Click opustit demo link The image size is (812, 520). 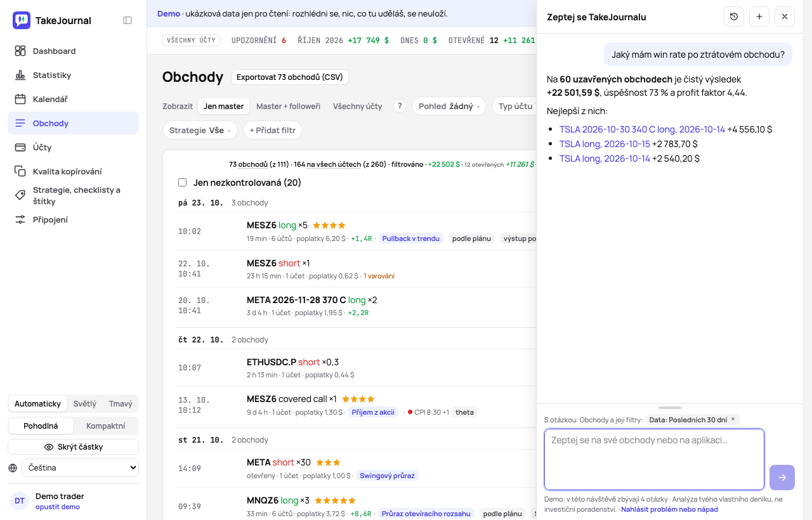[58, 507]
